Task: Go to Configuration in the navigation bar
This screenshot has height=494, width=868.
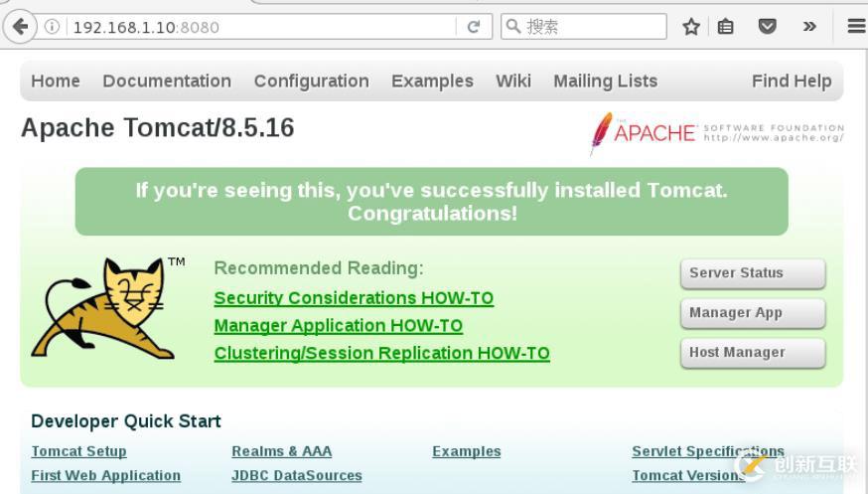Action: [x=311, y=82]
